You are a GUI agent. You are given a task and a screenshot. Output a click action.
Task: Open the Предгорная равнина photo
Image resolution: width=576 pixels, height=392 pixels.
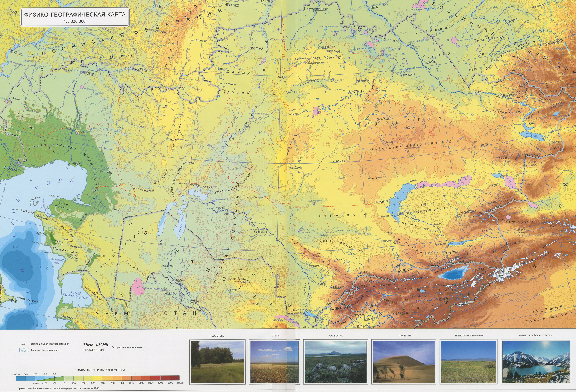pyautogui.click(x=469, y=362)
